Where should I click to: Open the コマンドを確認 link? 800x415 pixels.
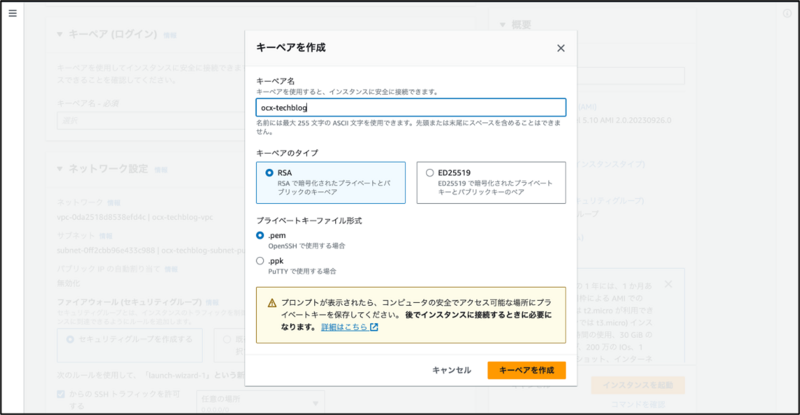(x=638, y=404)
